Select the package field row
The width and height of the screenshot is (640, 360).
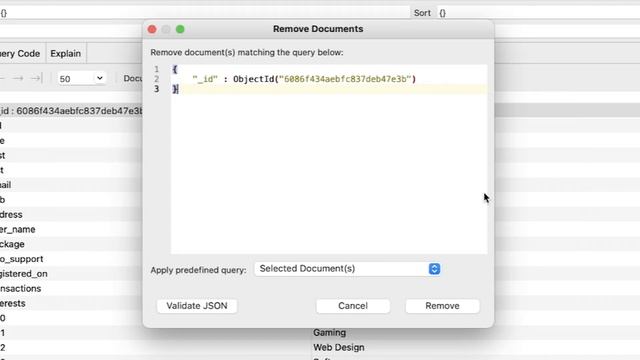(x=71, y=244)
